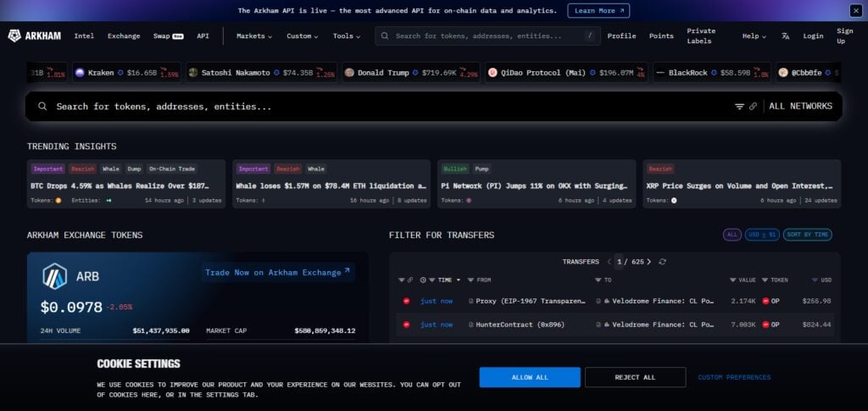Open the API nav item
The height and width of the screenshot is (411, 868).
(203, 36)
